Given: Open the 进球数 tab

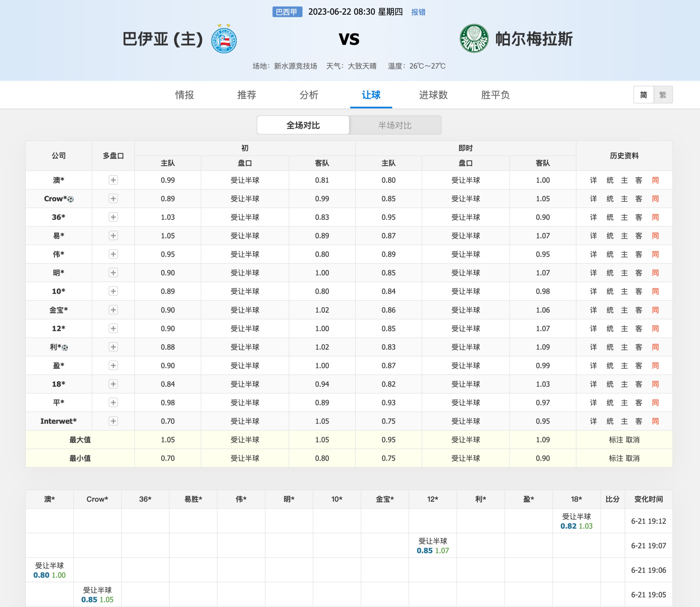Looking at the screenshot, I should pos(433,95).
